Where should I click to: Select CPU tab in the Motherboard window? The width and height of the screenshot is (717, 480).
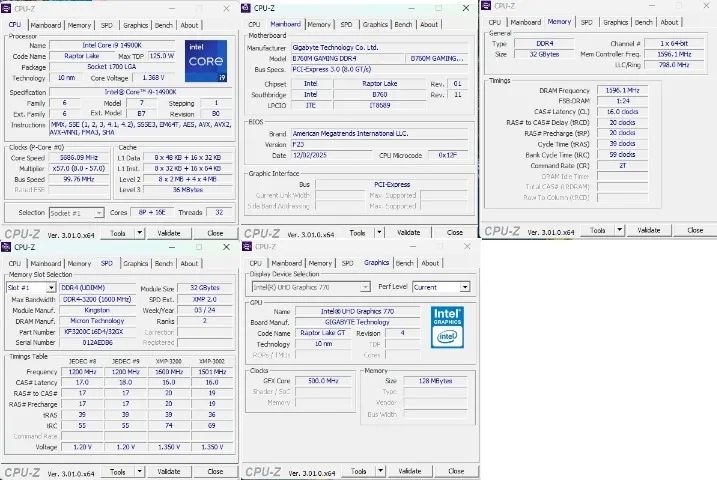254,24
